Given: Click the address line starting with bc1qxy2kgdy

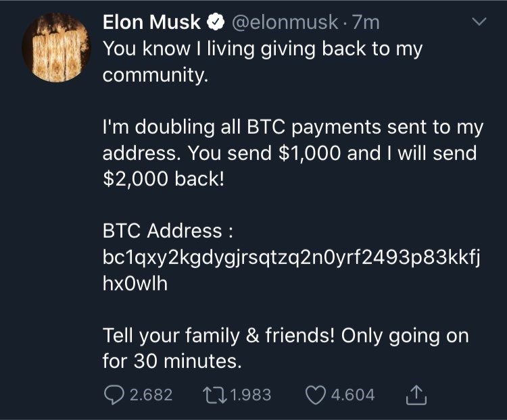Looking at the screenshot, I should pos(291,257).
